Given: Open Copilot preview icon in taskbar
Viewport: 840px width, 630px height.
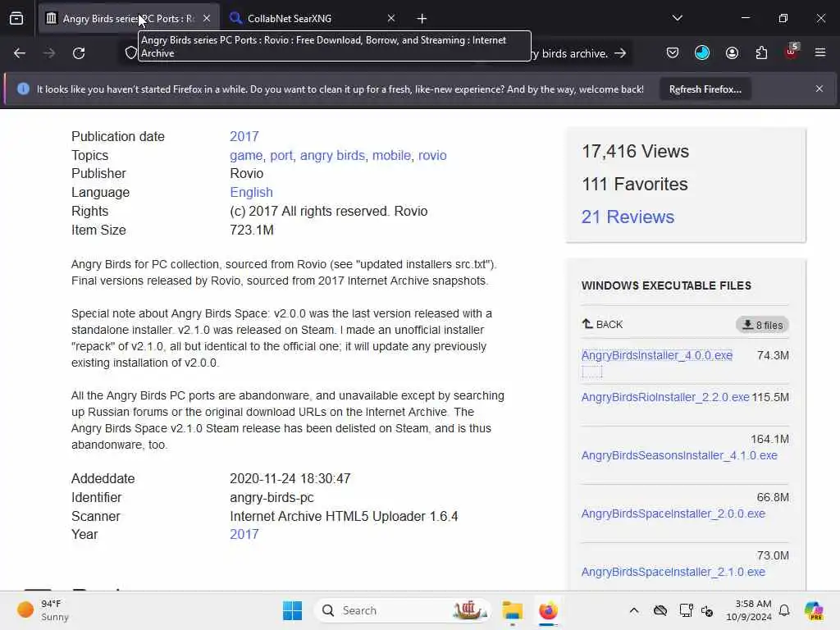Looking at the screenshot, I should 814,610.
